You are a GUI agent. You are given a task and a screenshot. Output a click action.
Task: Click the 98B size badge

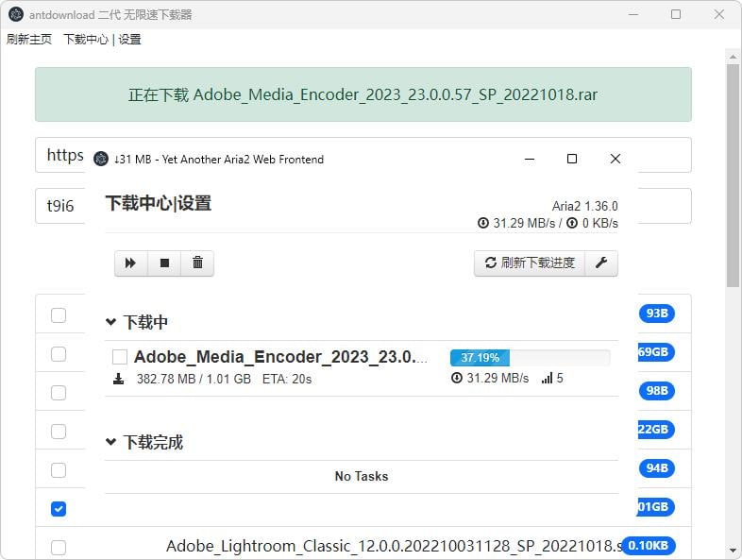(x=657, y=391)
